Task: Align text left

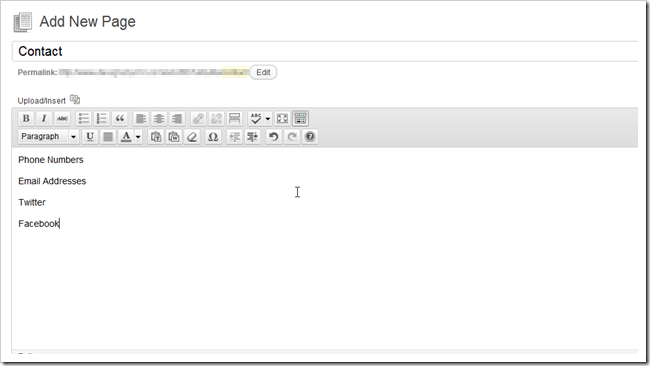Action: [x=141, y=119]
